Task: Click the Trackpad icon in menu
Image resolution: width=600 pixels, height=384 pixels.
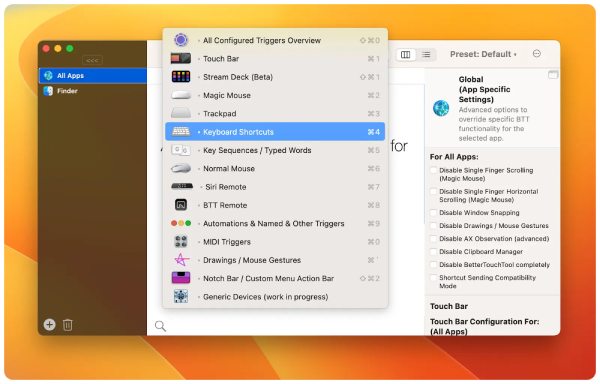Action: coord(181,113)
